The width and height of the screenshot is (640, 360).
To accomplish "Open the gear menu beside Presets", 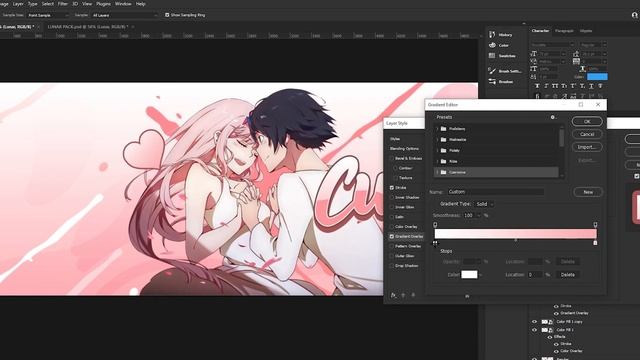I will pyautogui.click(x=553, y=117).
